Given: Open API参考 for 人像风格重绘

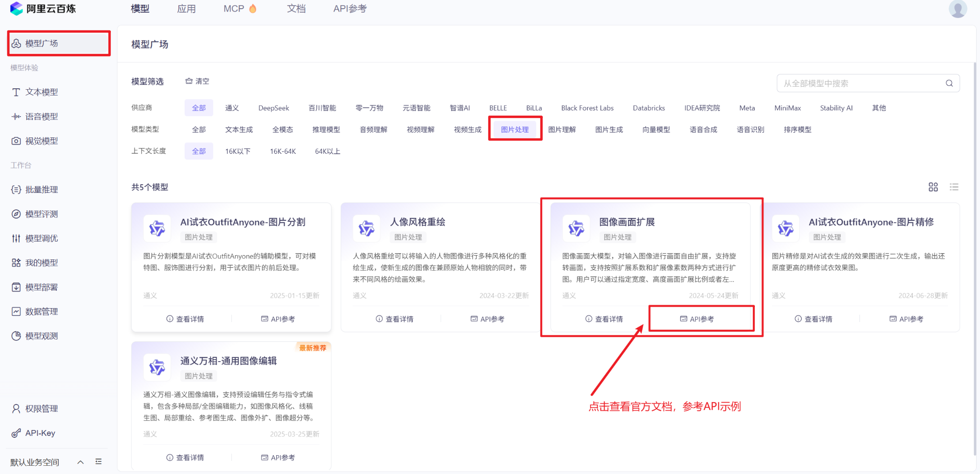Looking at the screenshot, I should tap(487, 319).
